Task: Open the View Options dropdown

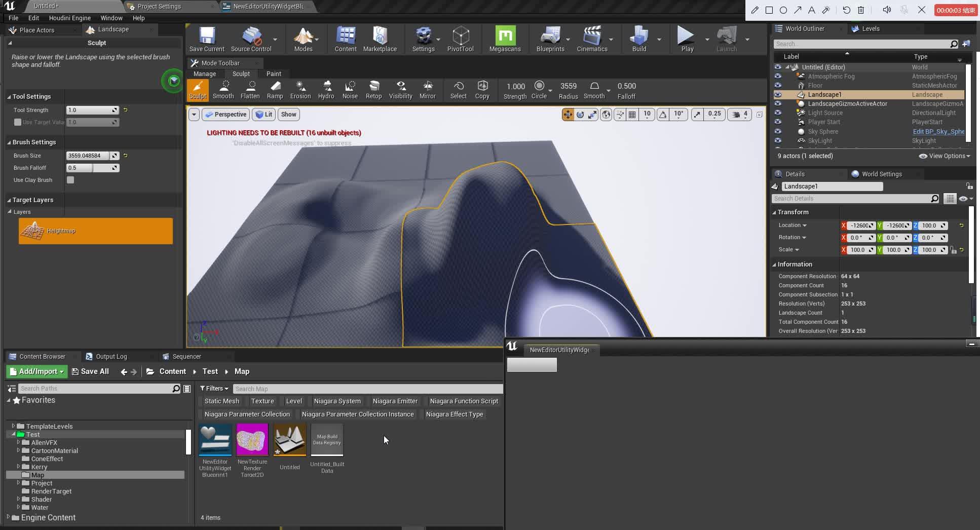Action: click(945, 156)
